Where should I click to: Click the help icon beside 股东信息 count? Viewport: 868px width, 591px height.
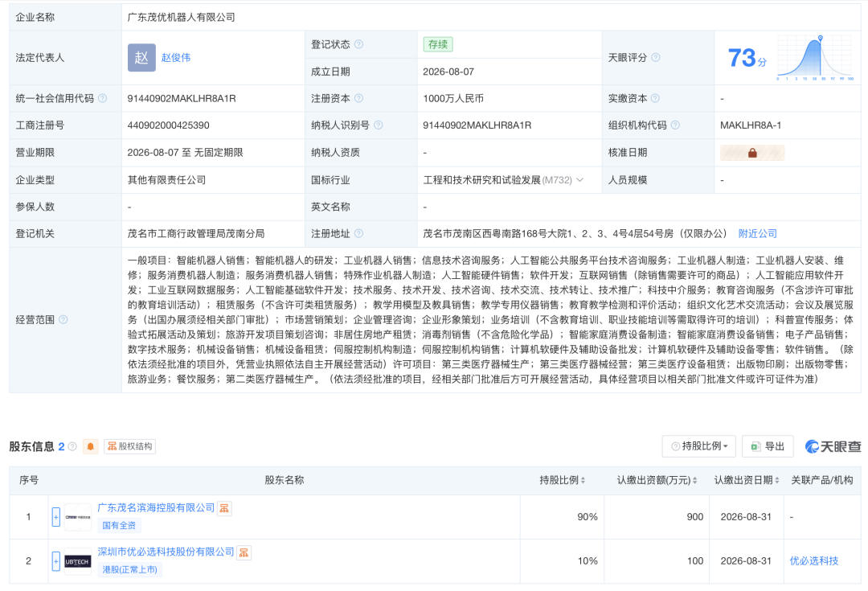coord(72,446)
